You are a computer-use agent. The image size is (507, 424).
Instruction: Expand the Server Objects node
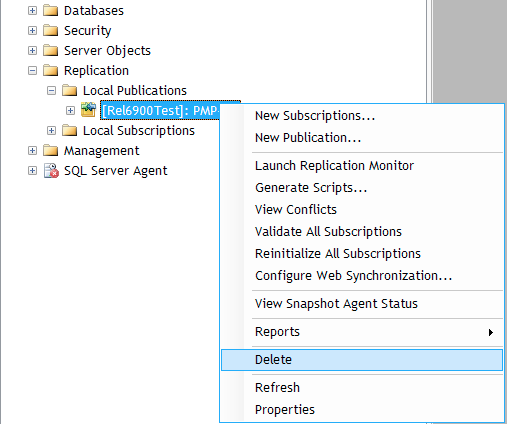[x=32, y=51]
